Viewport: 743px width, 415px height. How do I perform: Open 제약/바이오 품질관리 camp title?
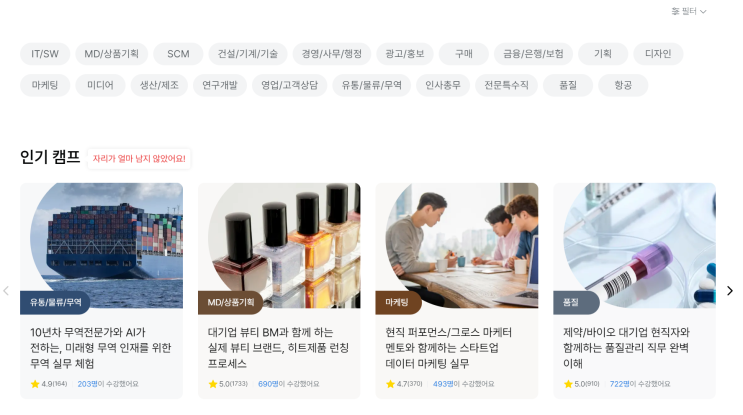point(626,348)
